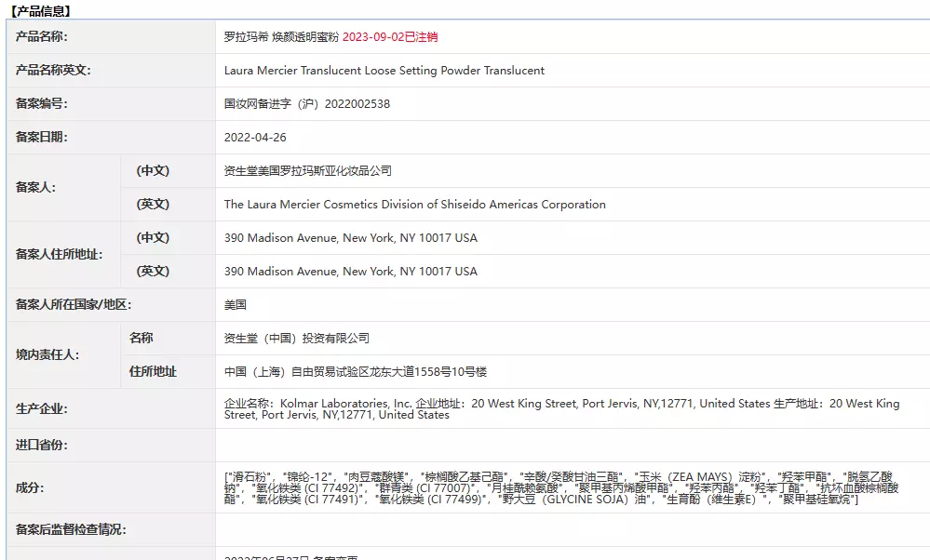This screenshot has width=930, height=560.
Task: Click the red 2023-09-02已注销 notice
Action: pos(390,36)
